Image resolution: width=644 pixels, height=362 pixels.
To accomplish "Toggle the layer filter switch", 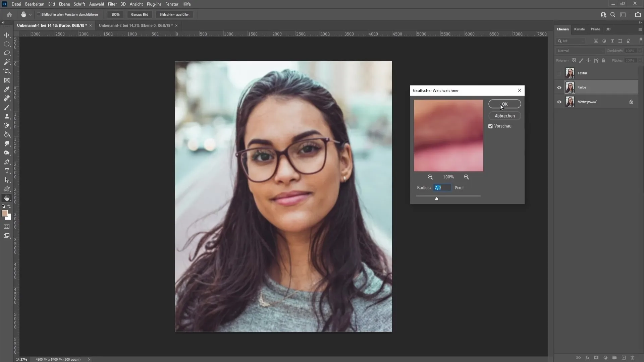I will (641, 40).
